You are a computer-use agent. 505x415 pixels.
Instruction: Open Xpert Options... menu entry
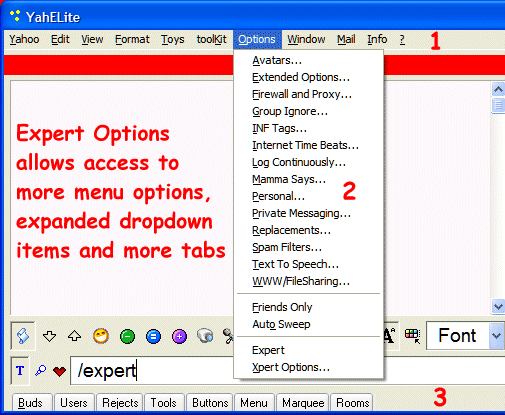click(309, 367)
